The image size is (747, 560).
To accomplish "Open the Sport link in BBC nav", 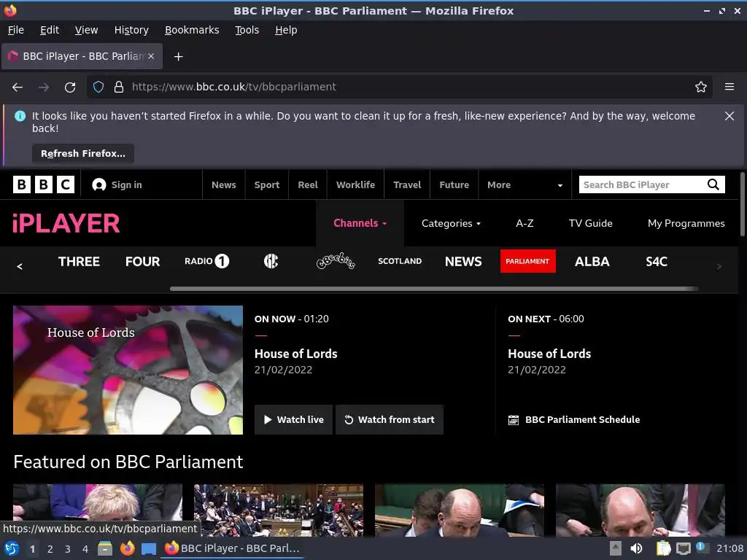I will 267,184.
